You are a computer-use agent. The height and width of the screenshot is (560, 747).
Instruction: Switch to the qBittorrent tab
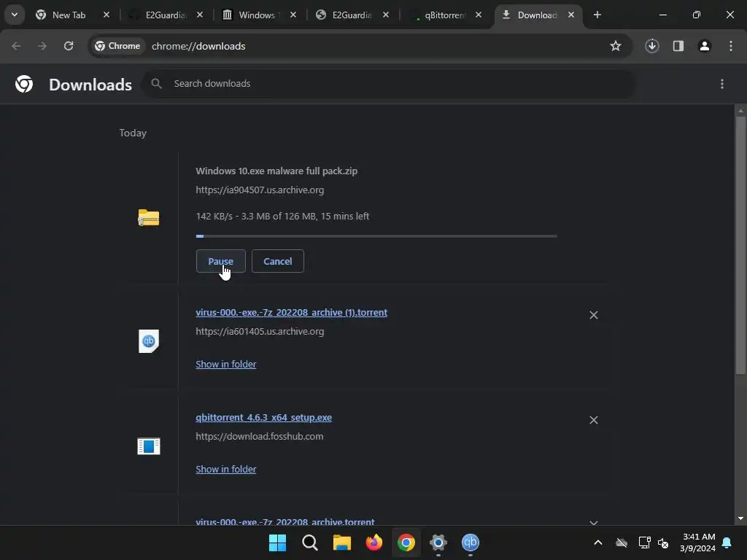point(444,15)
